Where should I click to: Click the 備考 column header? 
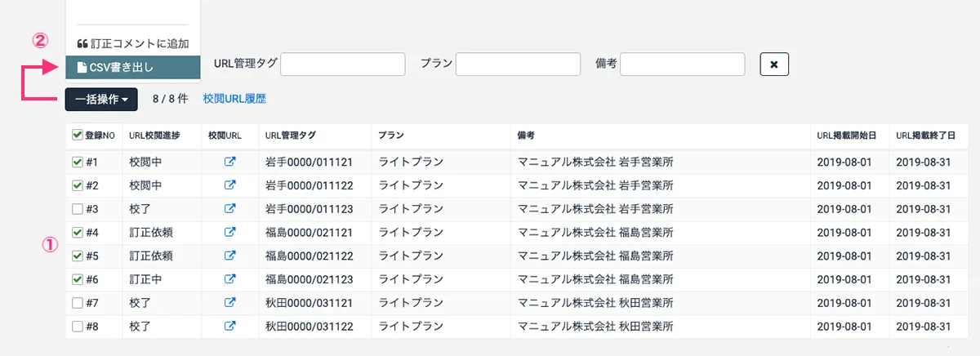click(x=526, y=136)
